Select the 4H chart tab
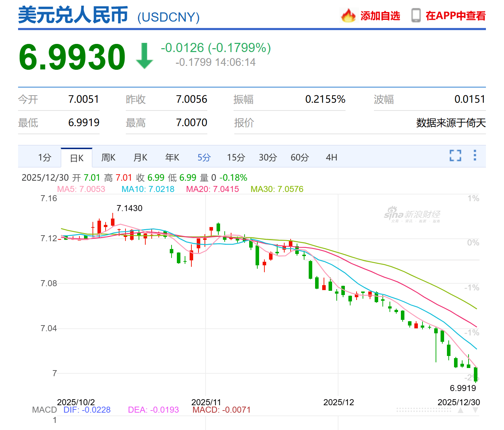 (x=331, y=157)
